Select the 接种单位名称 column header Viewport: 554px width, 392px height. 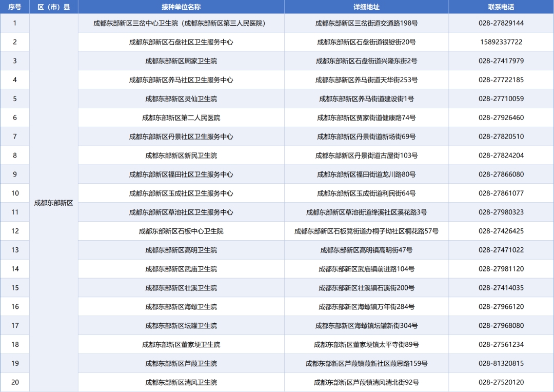click(181, 7)
